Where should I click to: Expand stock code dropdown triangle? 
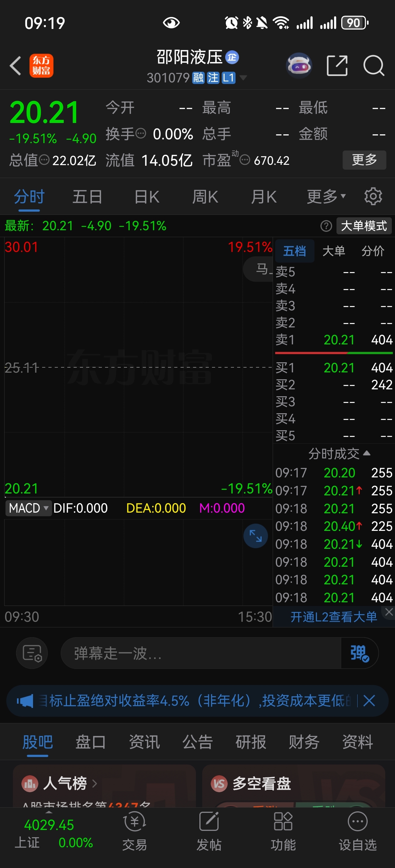point(243,78)
